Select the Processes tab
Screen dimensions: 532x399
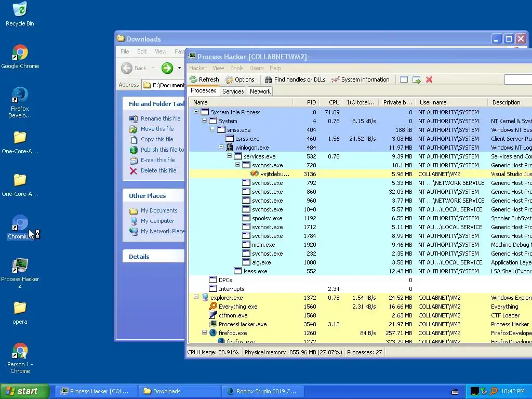(203, 90)
